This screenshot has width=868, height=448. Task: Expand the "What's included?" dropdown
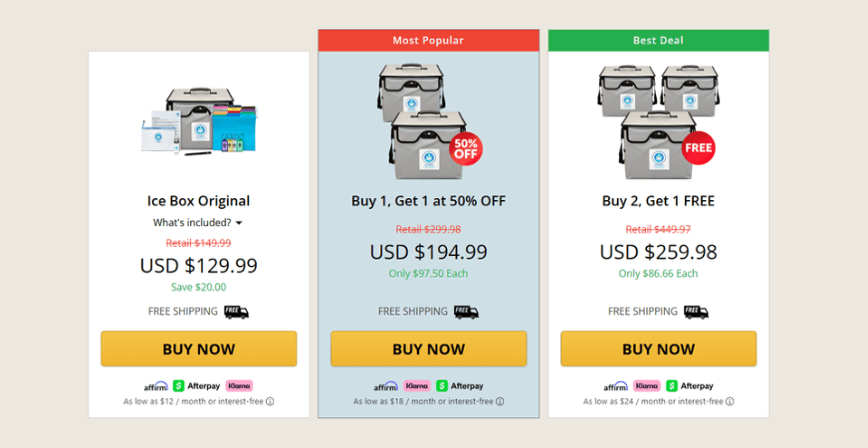(x=198, y=223)
